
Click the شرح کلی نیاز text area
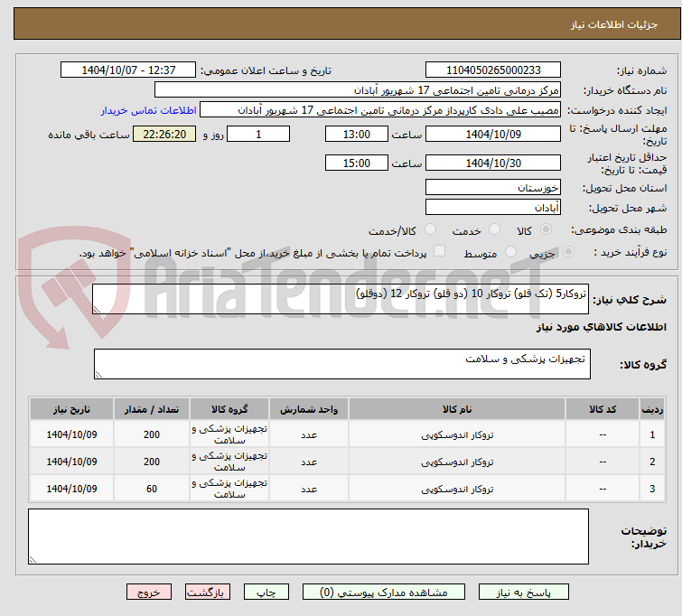(341, 299)
